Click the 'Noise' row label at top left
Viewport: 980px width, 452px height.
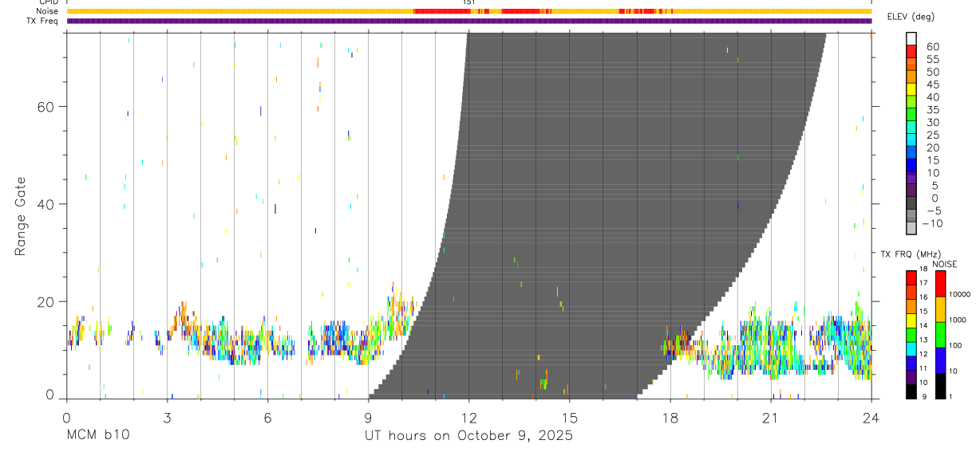[47, 11]
